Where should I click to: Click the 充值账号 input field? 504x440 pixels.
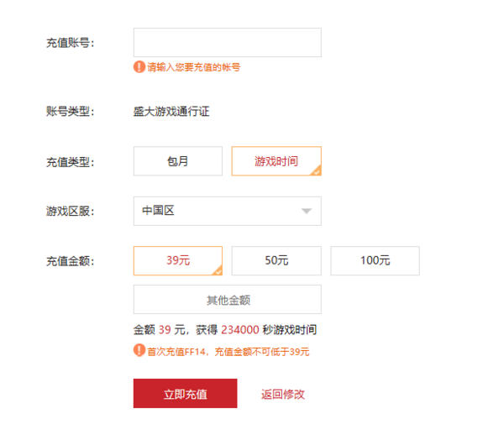(x=227, y=43)
